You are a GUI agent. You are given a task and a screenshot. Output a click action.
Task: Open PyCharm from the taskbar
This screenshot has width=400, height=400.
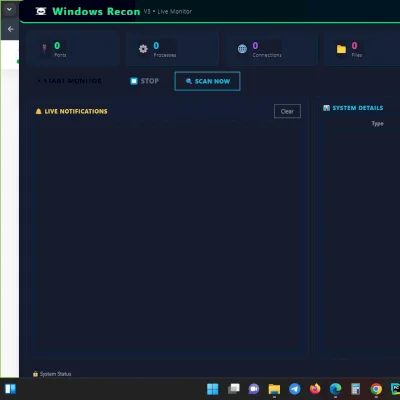click(x=395, y=389)
